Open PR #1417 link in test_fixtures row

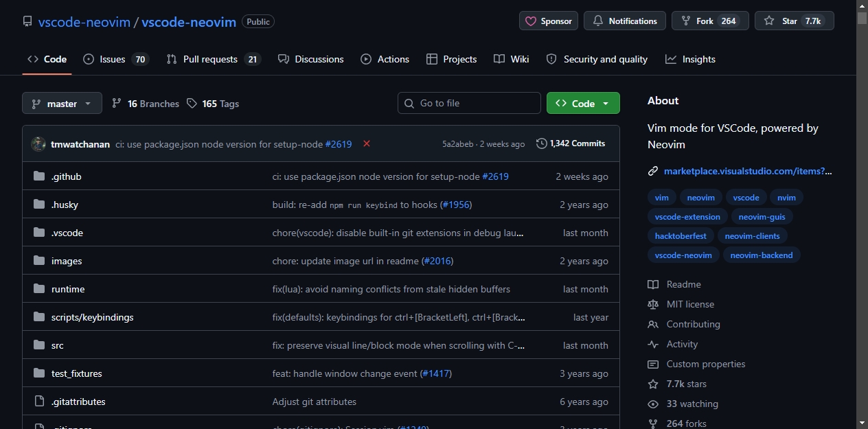click(436, 373)
